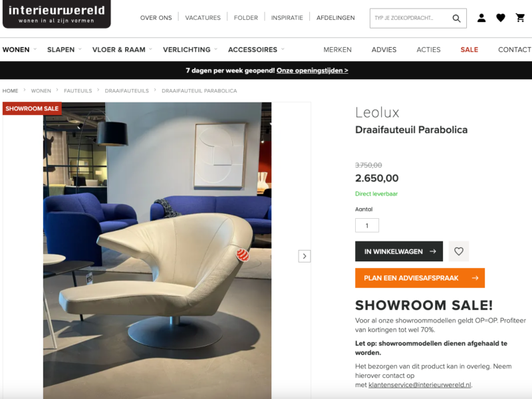
Task: Go to Inspiratie page
Action: [x=287, y=18]
